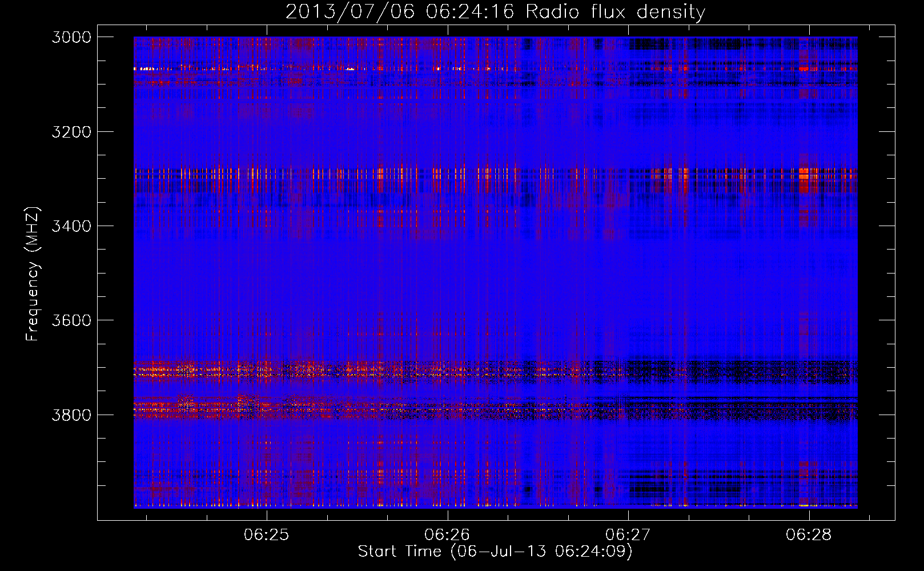
Task: Click the 06:27 time axis label
Action: [628, 535]
